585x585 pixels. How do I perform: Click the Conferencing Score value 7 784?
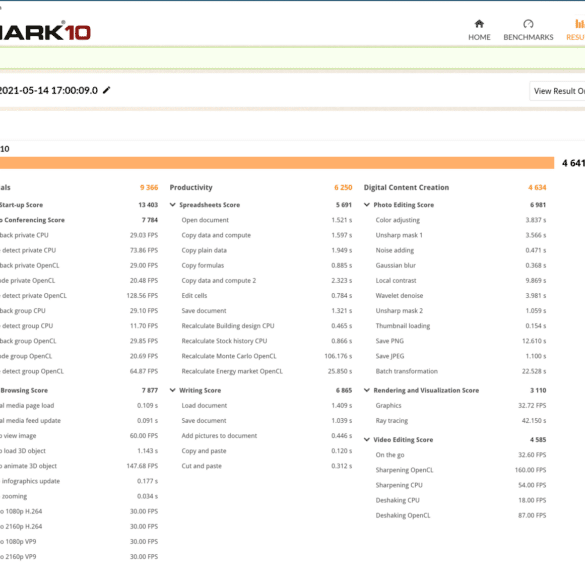pyautogui.click(x=150, y=220)
